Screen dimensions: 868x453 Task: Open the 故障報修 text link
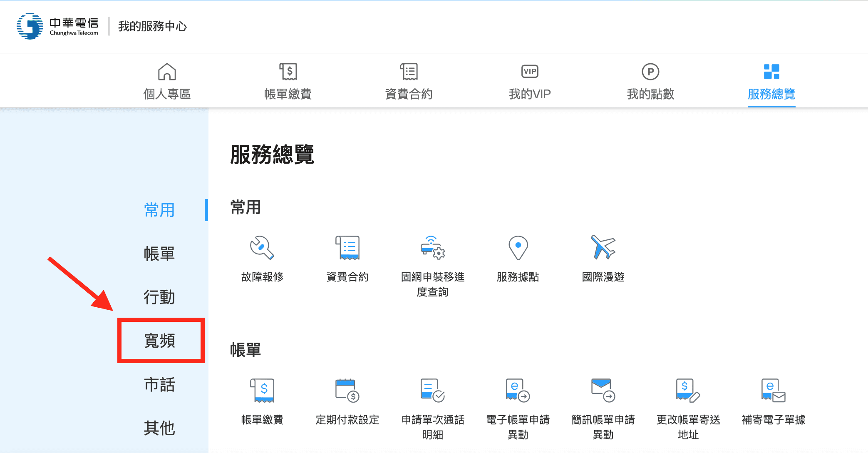262,277
